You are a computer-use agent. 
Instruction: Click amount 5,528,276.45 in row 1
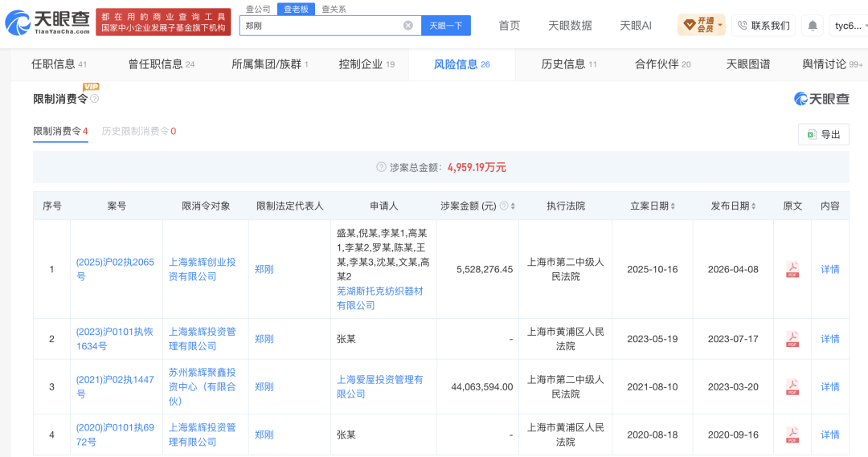point(485,269)
